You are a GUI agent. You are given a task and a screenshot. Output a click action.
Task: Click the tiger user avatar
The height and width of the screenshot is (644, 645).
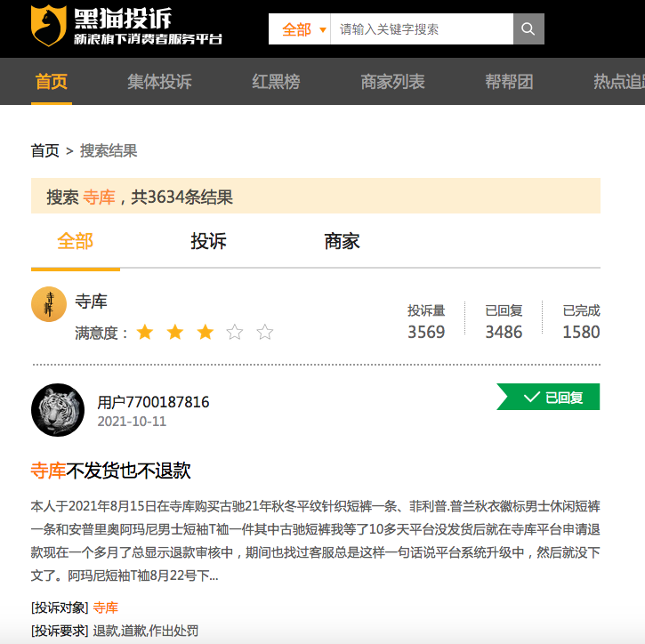[x=58, y=410]
